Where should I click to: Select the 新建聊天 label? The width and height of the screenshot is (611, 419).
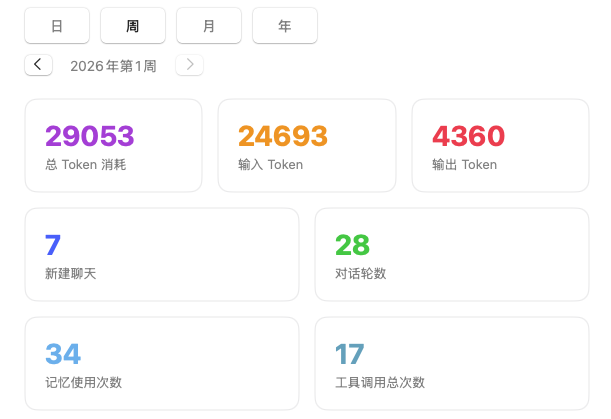point(71,273)
